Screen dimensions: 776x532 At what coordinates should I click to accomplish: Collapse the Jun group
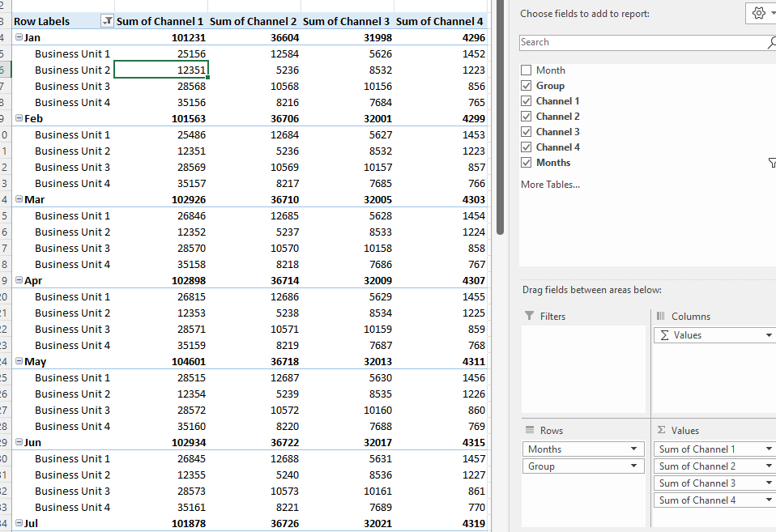coord(19,442)
